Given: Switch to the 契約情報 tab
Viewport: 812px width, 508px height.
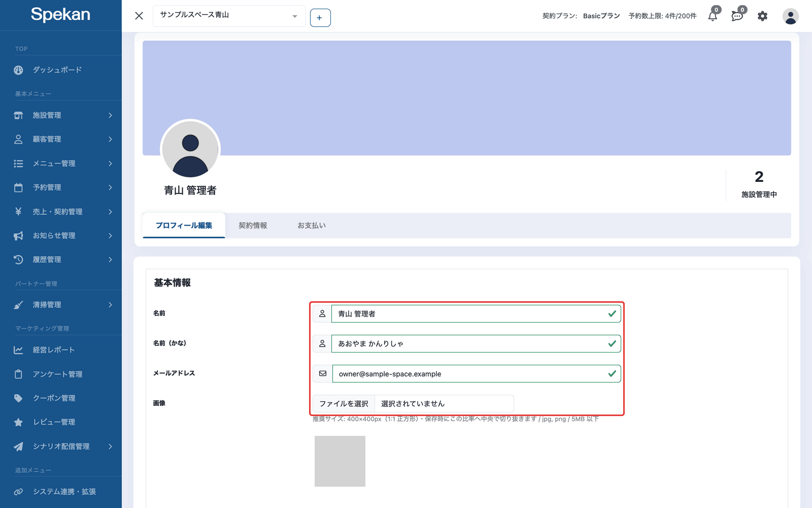Looking at the screenshot, I should [x=253, y=226].
